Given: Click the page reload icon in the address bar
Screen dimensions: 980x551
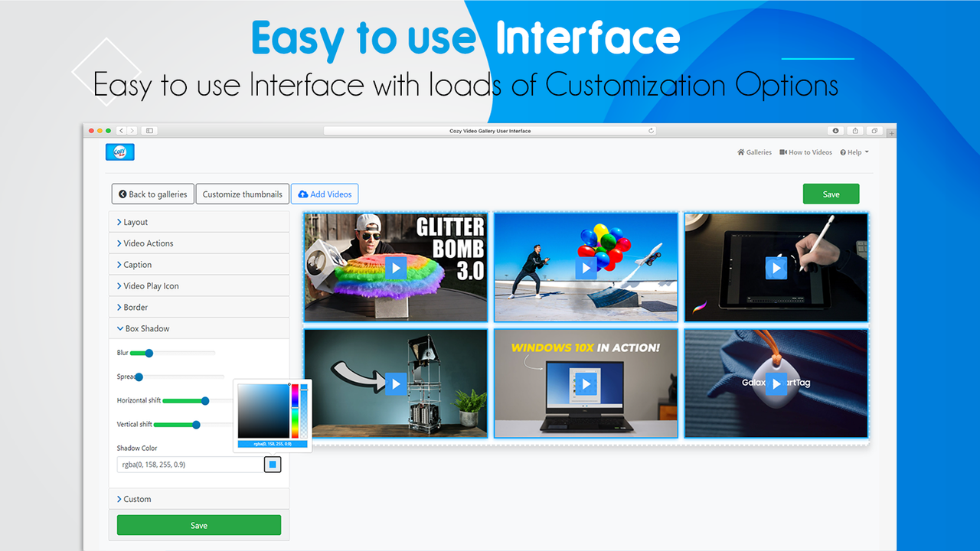Looking at the screenshot, I should [x=652, y=130].
